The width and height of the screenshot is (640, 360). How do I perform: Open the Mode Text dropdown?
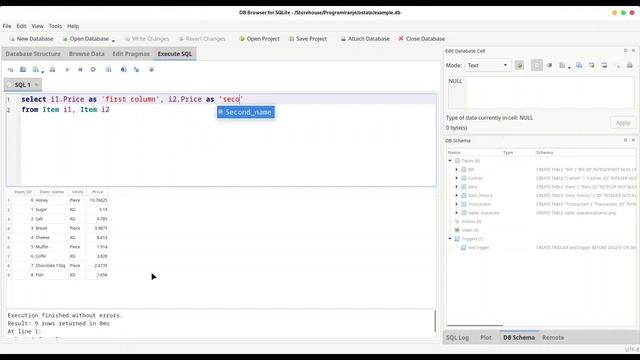487,65
